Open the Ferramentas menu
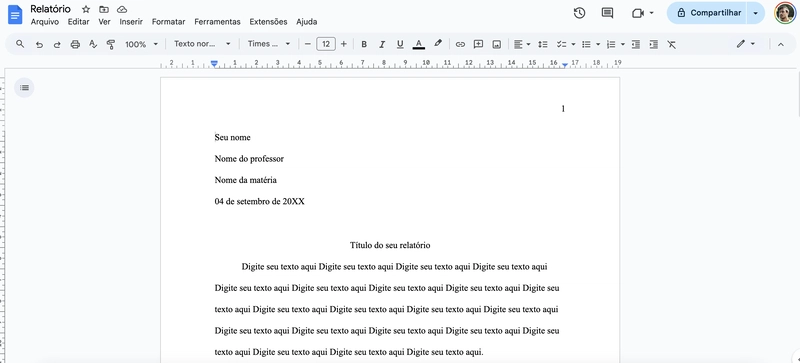Viewport: 800px width, 363px height. pyautogui.click(x=217, y=22)
